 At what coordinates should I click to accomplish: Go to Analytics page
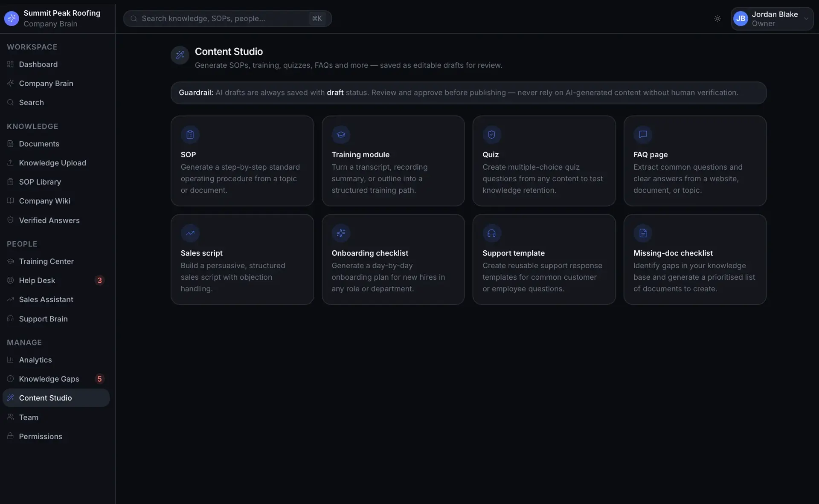pyautogui.click(x=56, y=360)
